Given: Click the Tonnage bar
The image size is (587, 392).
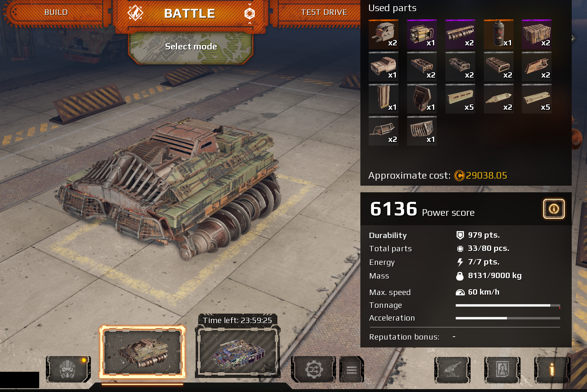Looking at the screenshot, I should coord(508,306).
